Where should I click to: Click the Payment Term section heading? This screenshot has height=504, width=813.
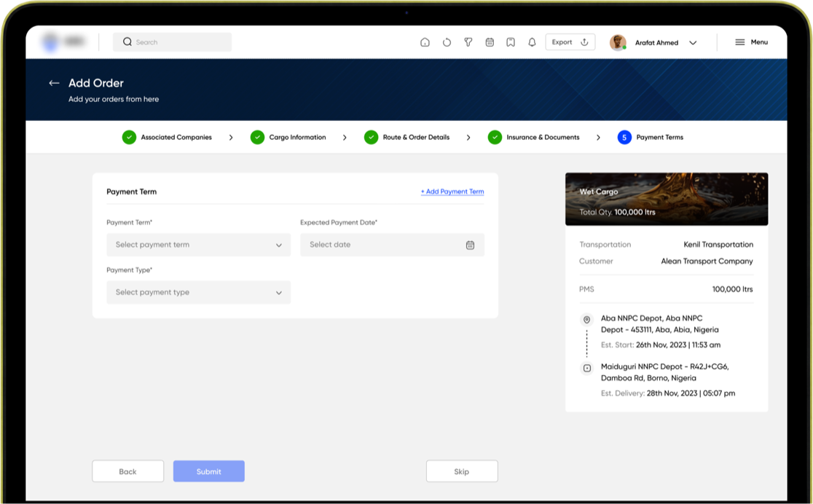[x=131, y=192]
